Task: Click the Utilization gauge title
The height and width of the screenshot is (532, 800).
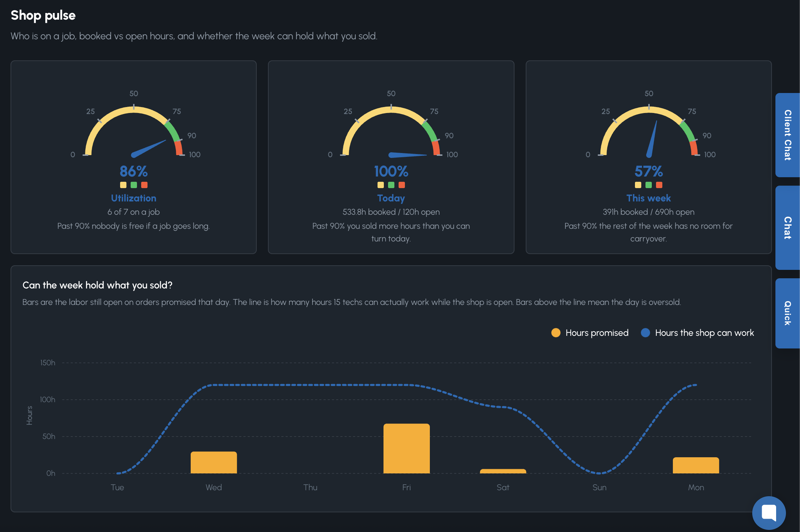Action: (x=133, y=198)
